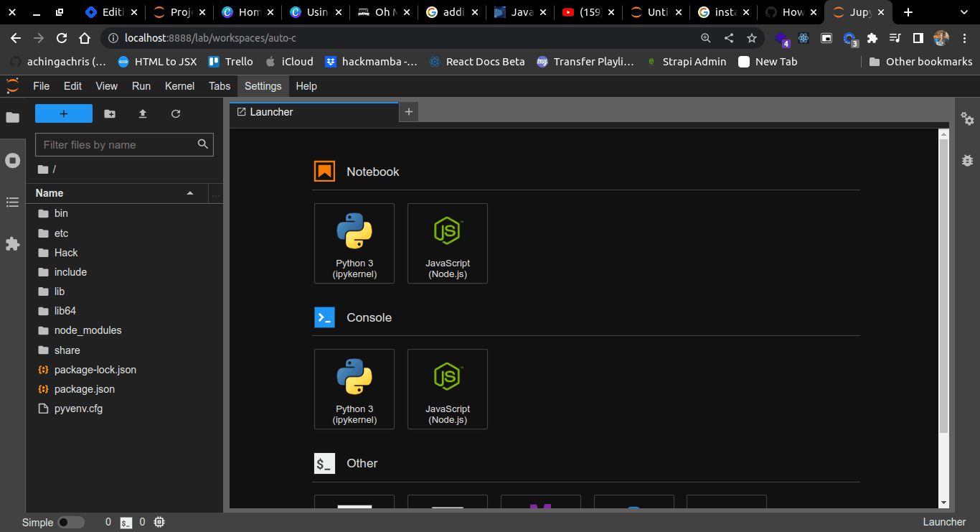
Task: Open the node_modules folder
Action: point(88,330)
